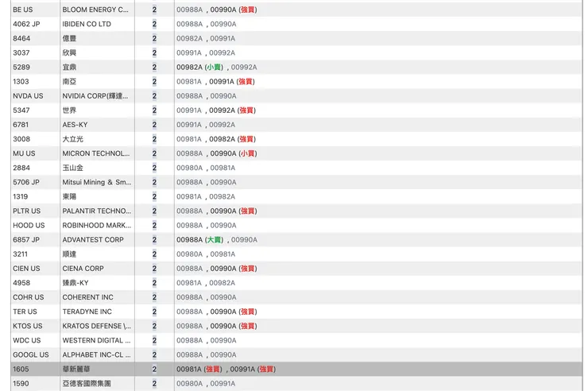Click the AES-KY name cell
Screen dimensions: 588x391
(x=75, y=125)
